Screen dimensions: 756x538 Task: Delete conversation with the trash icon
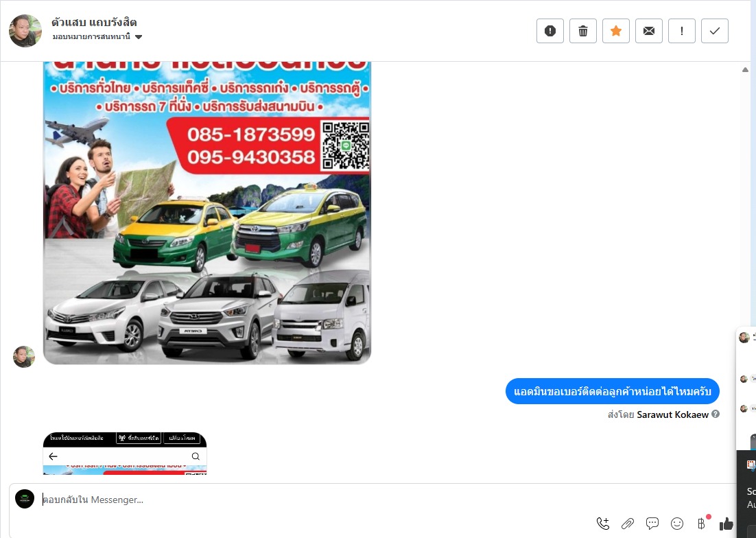point(583,31)
